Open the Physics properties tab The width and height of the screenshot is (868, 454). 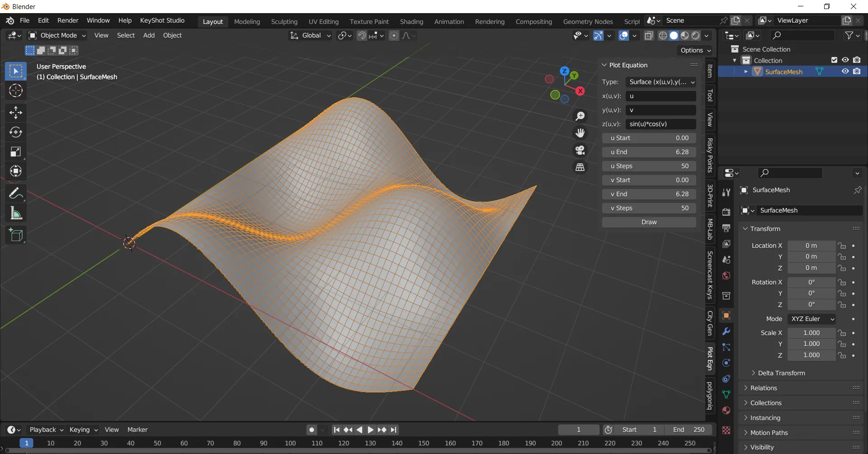pos(726,363)
